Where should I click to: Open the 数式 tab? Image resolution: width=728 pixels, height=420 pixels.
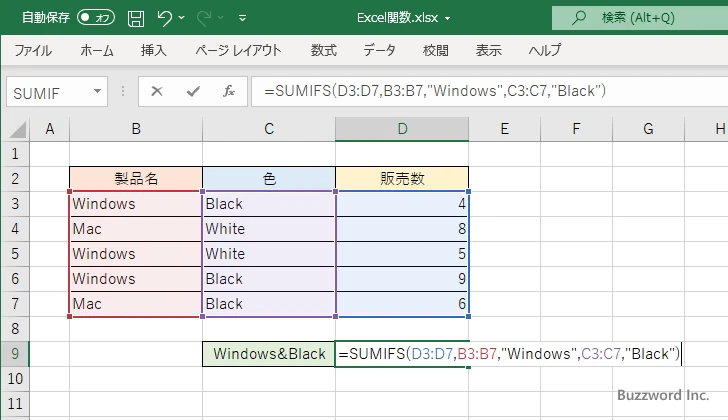(324, 50)
